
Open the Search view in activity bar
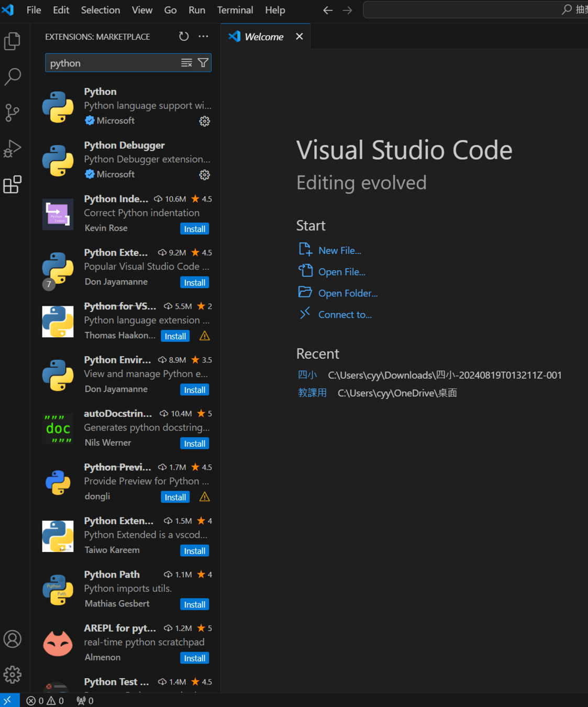[x=13, y=76]
